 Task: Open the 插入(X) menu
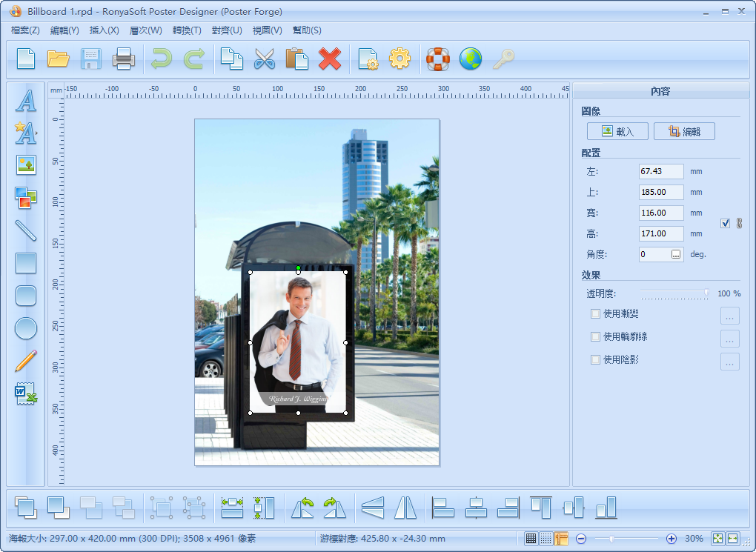pyautogui.click(x=104, y=30)
